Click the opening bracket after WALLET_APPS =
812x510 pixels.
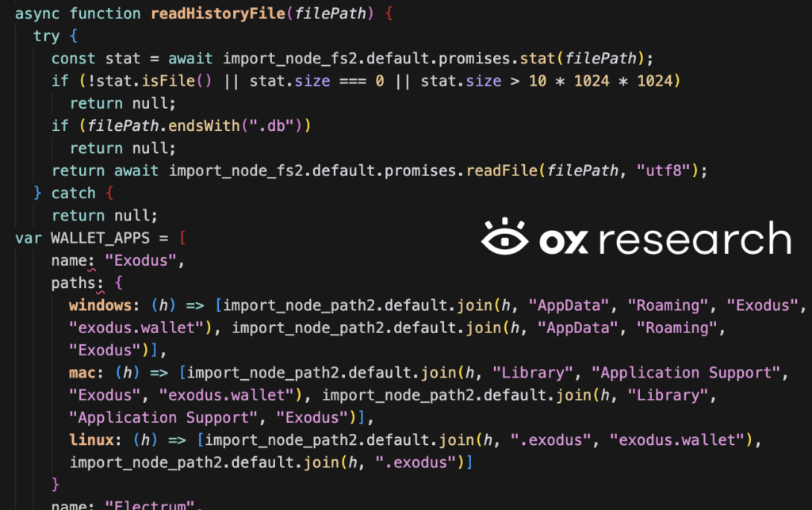coord(182,238)
